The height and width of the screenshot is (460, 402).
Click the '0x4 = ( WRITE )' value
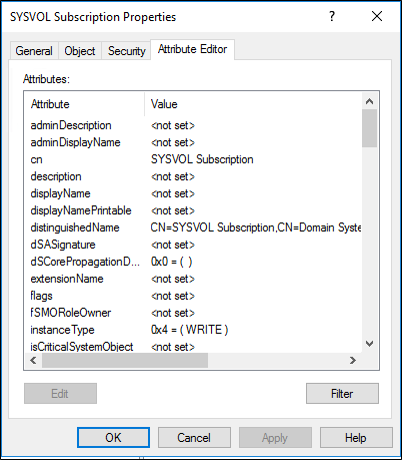coord(189,330)
